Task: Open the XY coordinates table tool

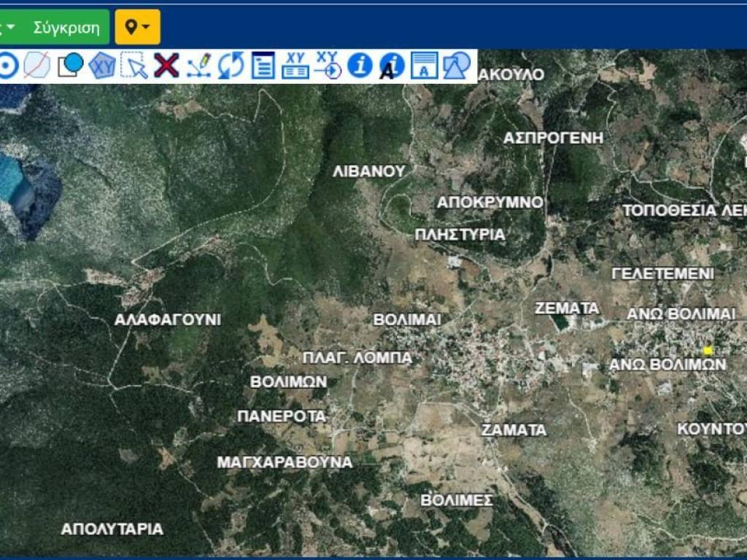Action: [x=295, y=66]
